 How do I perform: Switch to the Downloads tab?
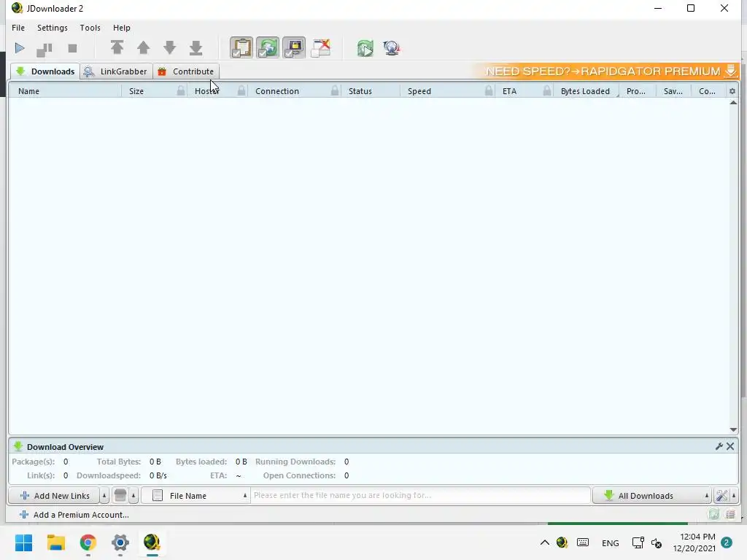point(46,71)
